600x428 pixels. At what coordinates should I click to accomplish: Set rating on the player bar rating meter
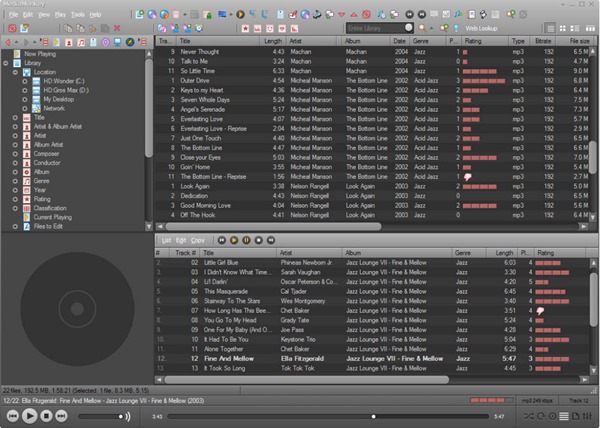click(492, 400)
